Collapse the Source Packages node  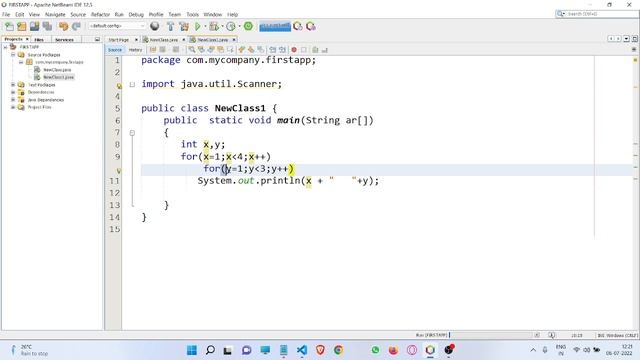pyautogui.click(x=13, y=54)
